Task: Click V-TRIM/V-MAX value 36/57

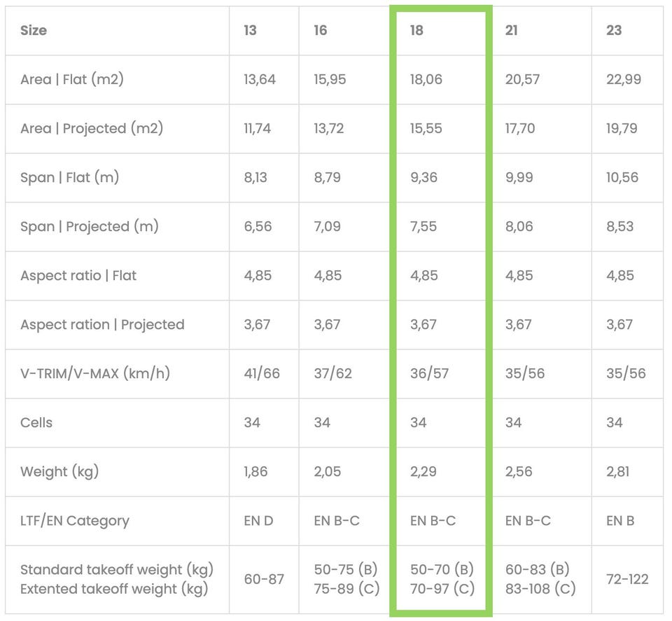Action: [429, 373]
